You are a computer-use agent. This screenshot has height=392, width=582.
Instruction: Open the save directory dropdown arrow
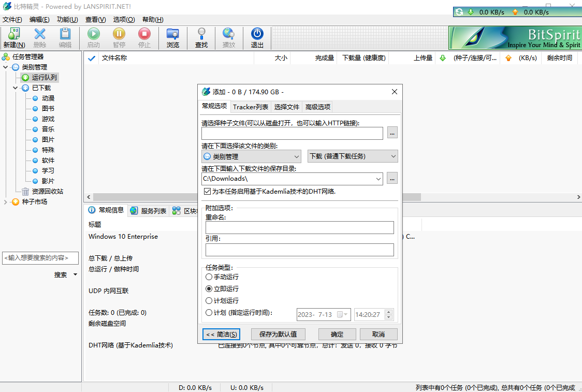[x=377, y=178]
